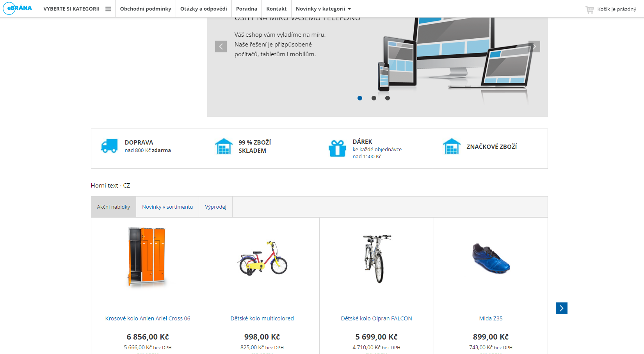Advance banner with right slide arrow

[x=534, y=46]
